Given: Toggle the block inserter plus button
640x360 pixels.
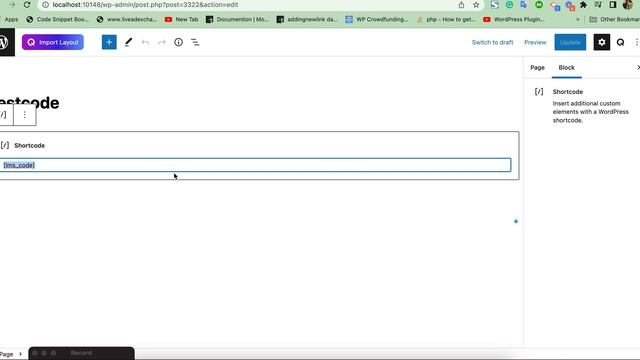Looking at the screenshot, I should point(109,42).
